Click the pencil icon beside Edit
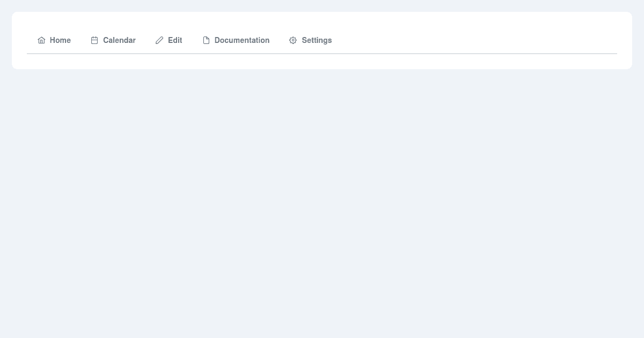The image size is (644, 338). (x=159, y=40)
